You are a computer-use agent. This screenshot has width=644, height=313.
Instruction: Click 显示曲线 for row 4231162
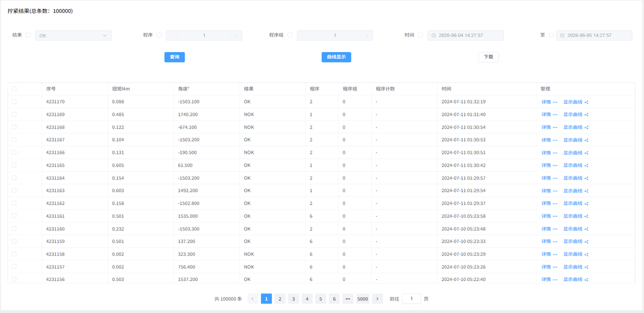573,204
